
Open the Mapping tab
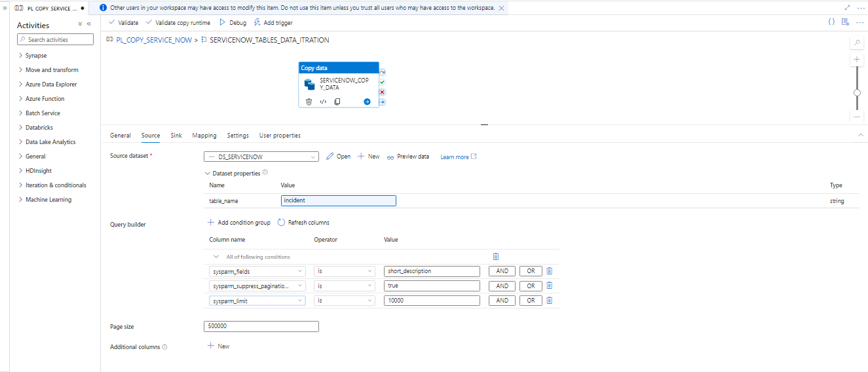pos(204,136)
